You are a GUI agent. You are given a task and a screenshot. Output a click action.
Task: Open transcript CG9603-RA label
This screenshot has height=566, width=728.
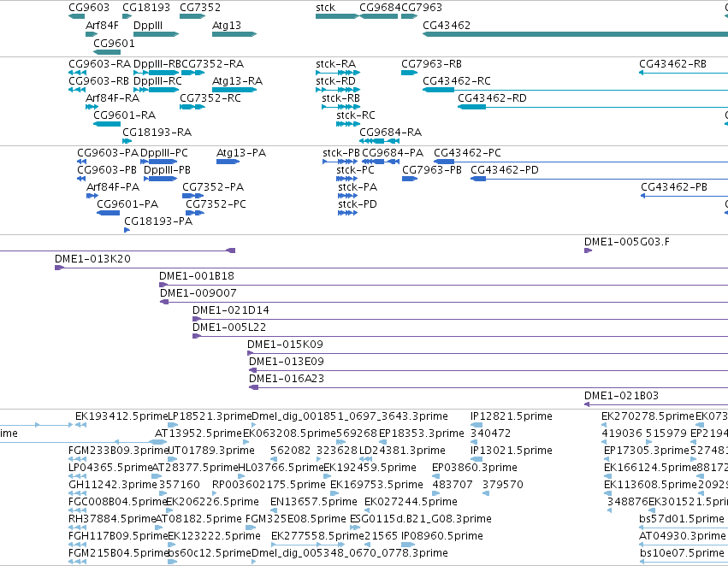[100, 63]
